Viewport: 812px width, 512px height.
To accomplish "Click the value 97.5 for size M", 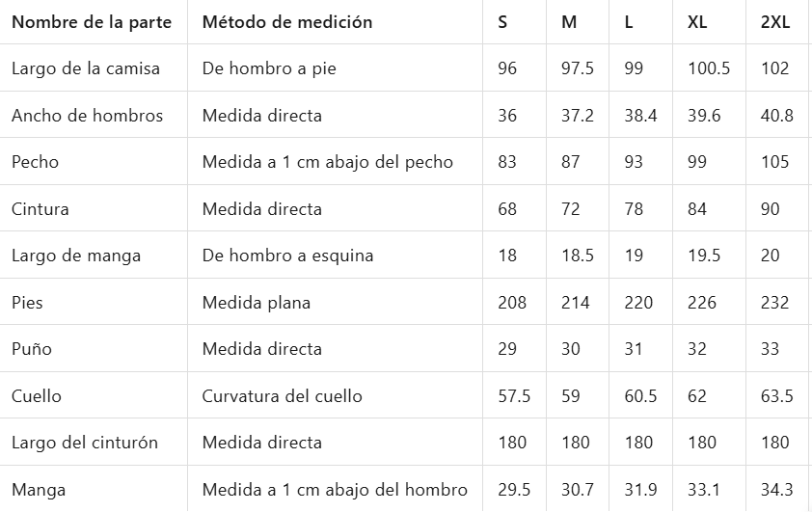I will [x=577, y=68].
